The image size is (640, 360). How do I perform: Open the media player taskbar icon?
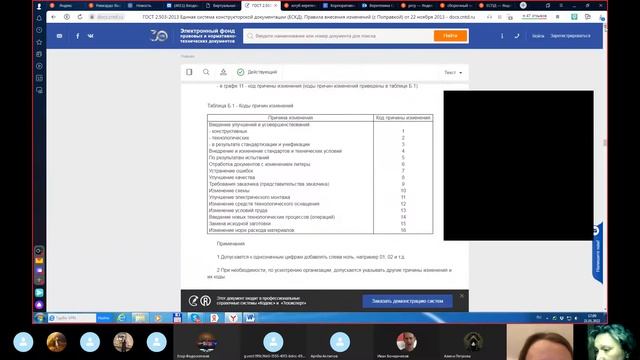158,318
